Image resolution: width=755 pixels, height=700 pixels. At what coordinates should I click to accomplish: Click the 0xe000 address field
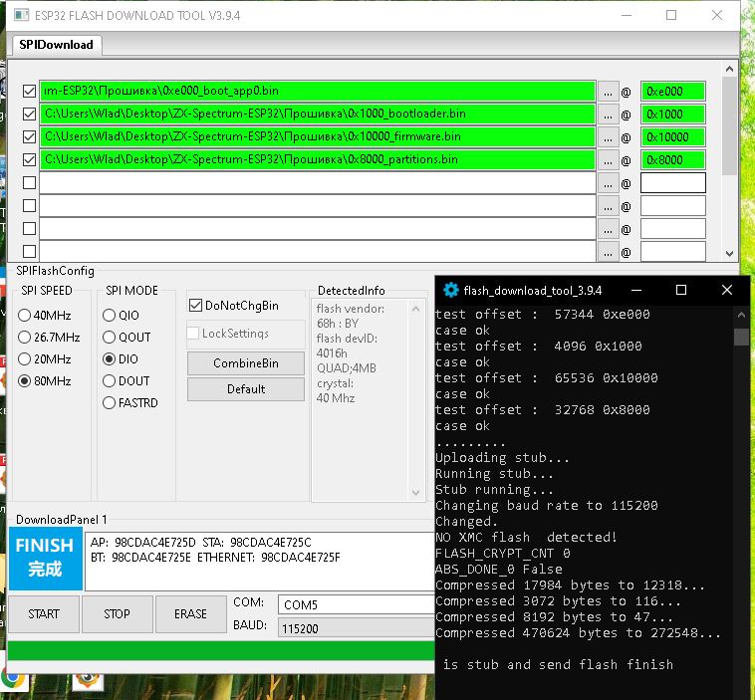click(673, 92)
